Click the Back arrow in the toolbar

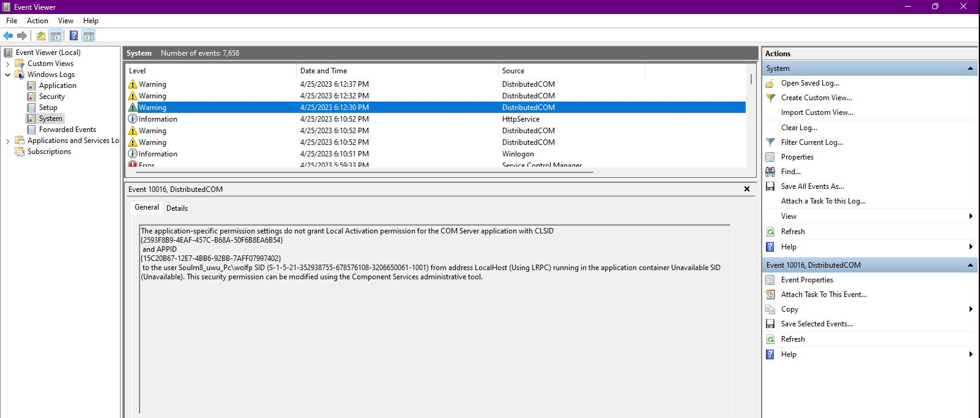pyautogui.click(x=8, y=35)
